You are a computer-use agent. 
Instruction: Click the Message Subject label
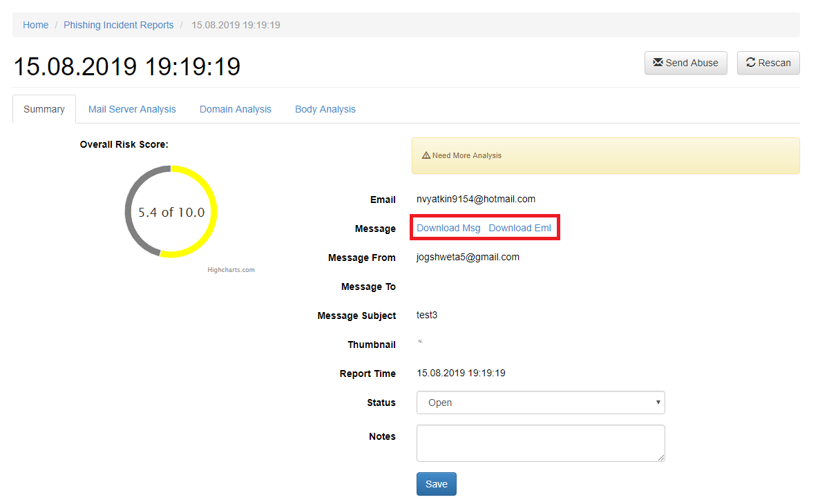[x=356, y=316]
